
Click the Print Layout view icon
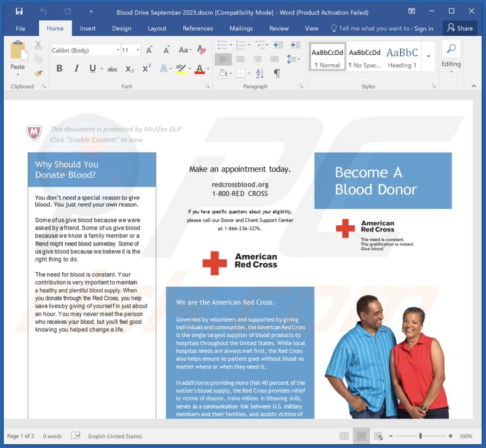(x=361, y=436)
